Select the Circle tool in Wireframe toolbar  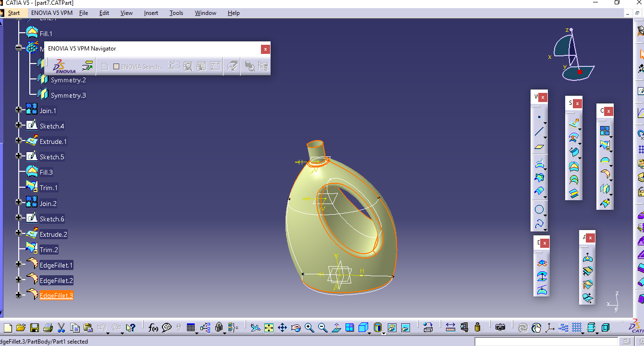point(539,210)
